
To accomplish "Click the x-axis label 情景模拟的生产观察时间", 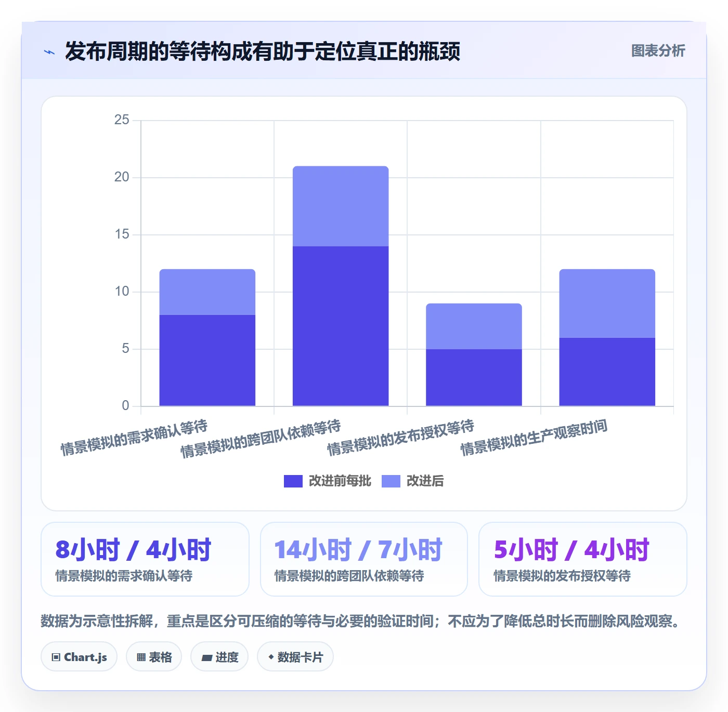I will pos(534,438).
